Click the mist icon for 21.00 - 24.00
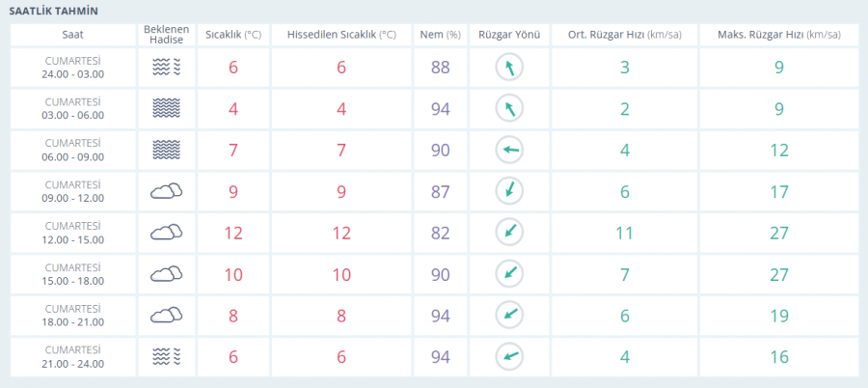 coord(166,357)
